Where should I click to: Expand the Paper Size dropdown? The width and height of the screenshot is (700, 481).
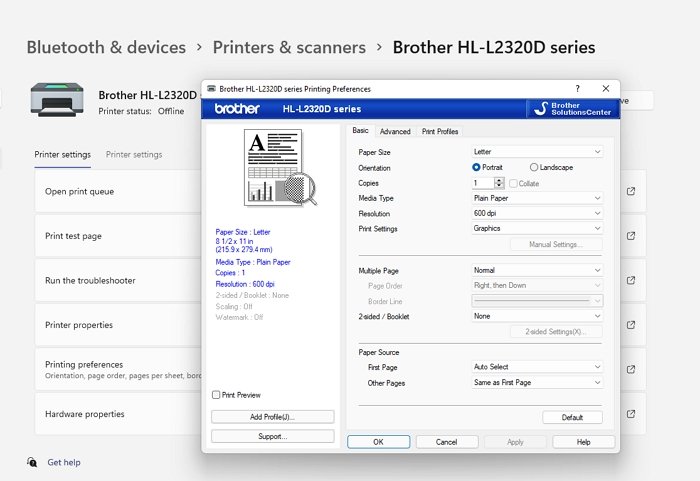pyautogui.click(x=537, y=152)
